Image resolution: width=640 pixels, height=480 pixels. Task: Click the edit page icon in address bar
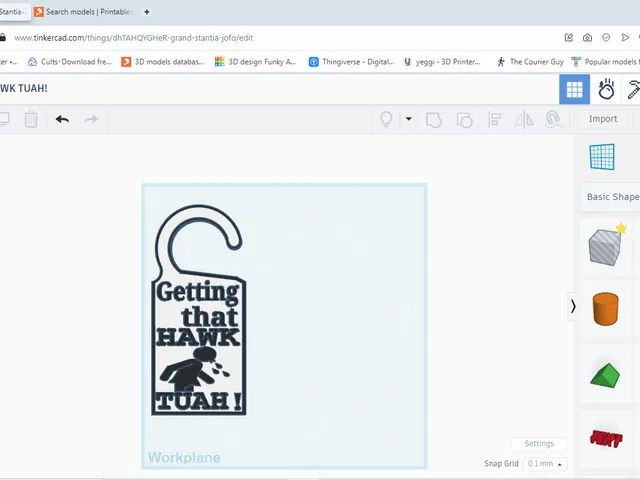click(569, 38)
